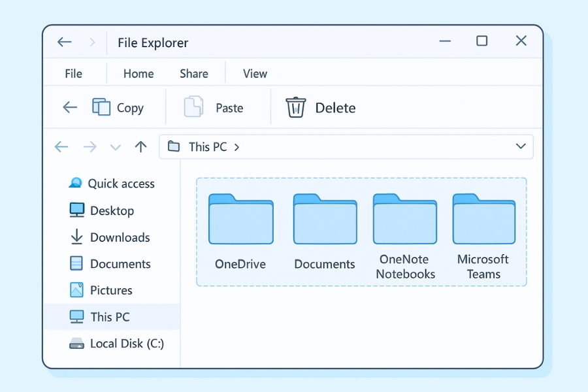Expand the navigation history chevron
Image resolution: width=588 pixels, height=392 pixels.
point(116,147)
